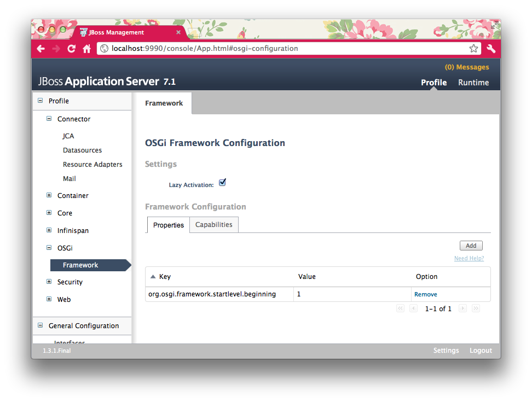Collapse the Connector tree node

pyautogui.click(x=49, y=119)
